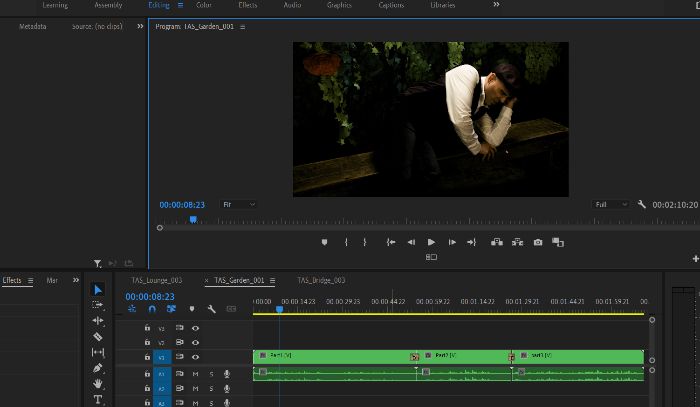This screenshot has height=407, width=700.
Task: Expand Effects panel group overflow chevrons
Action: (76, 280)
